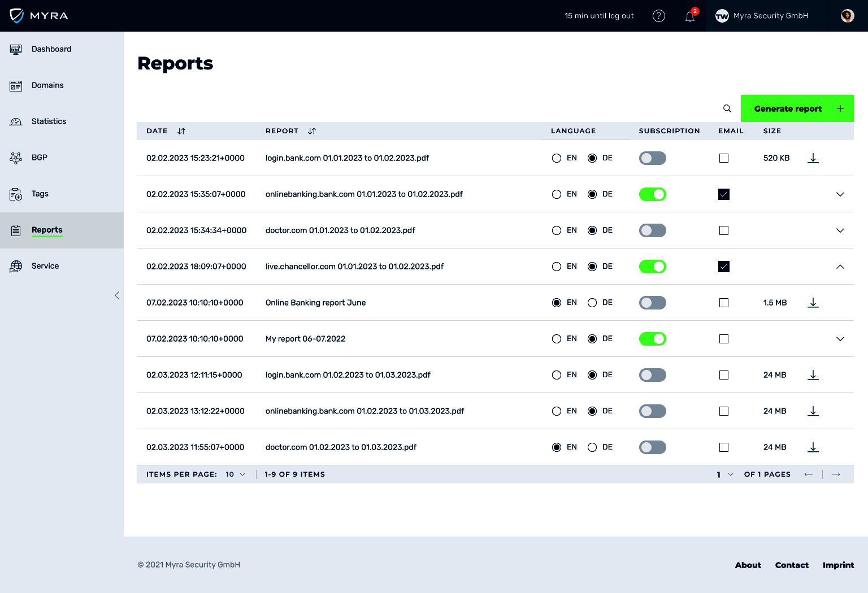Sort reports by date
868x593 pixels.
click(x=181, y=130)
